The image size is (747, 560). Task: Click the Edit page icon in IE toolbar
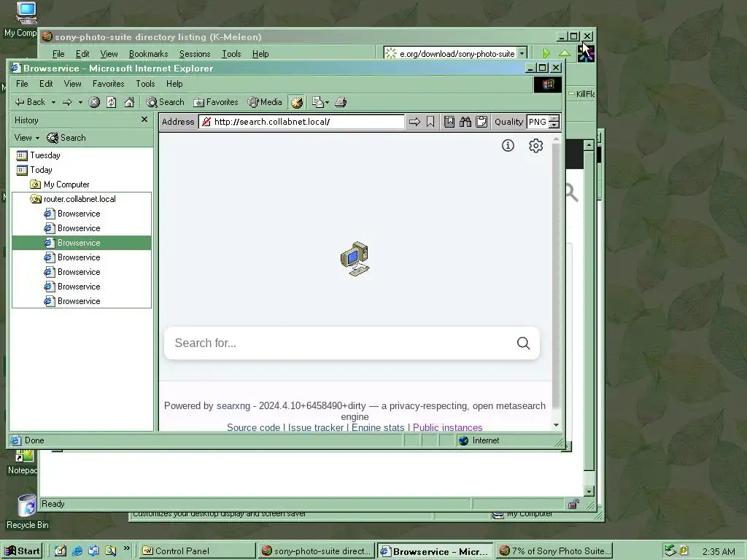(318, 102)
